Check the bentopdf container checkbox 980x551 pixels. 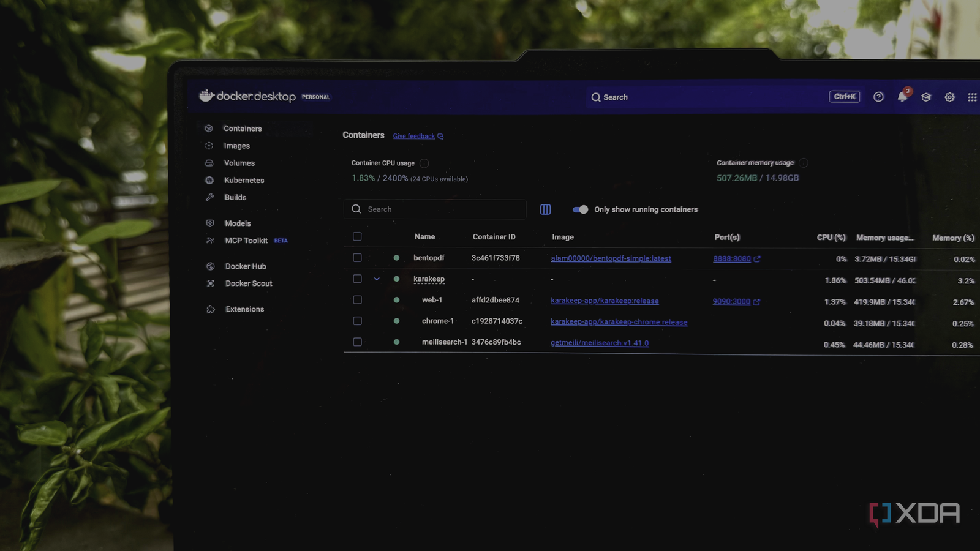(357, 258)
